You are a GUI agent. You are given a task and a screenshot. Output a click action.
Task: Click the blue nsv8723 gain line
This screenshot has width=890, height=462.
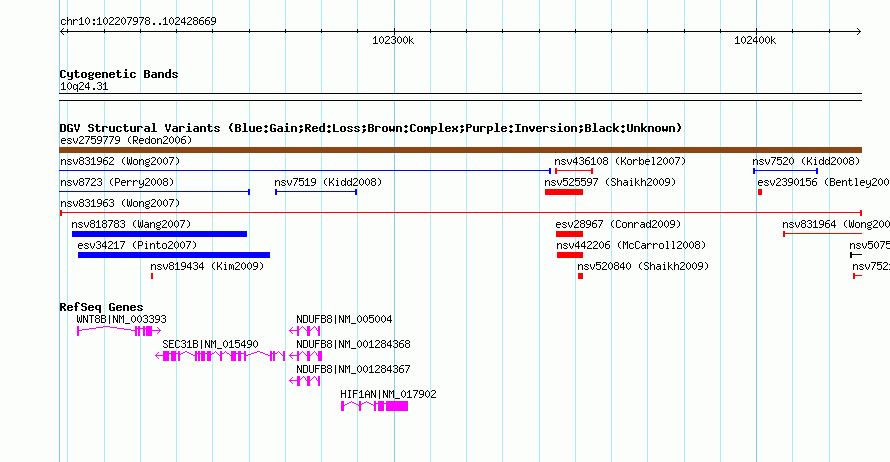[154, 192]
